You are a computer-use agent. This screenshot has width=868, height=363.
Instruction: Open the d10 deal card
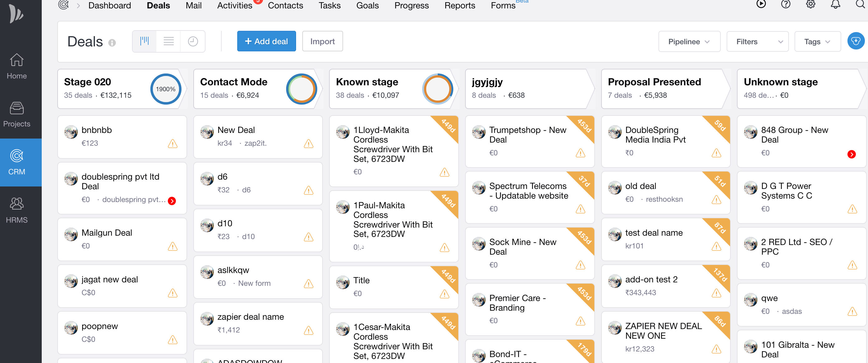click(x=258, y=230)
